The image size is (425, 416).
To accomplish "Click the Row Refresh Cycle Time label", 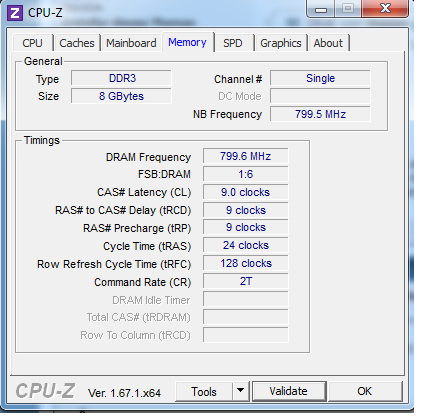I will (x=114, y=264).
